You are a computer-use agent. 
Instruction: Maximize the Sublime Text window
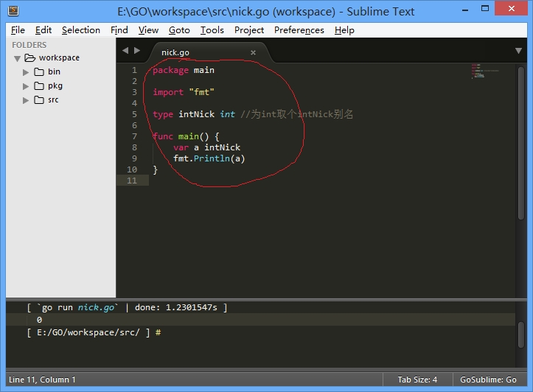(x=485, y=9)
